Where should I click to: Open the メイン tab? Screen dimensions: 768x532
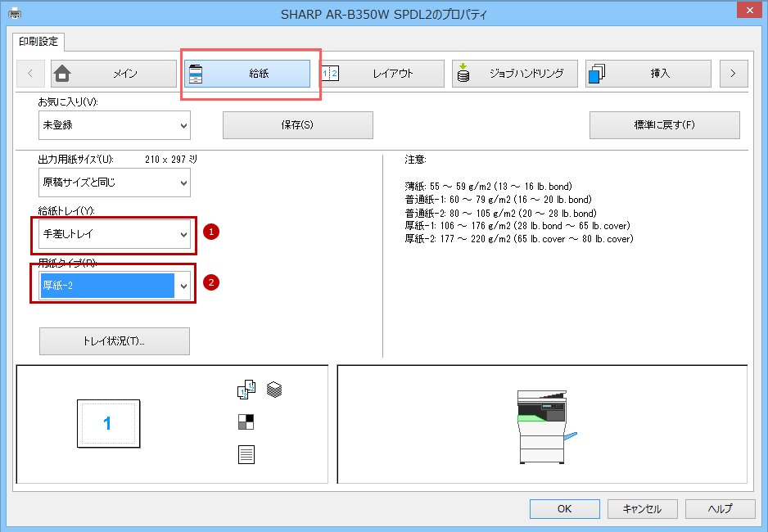114,74
